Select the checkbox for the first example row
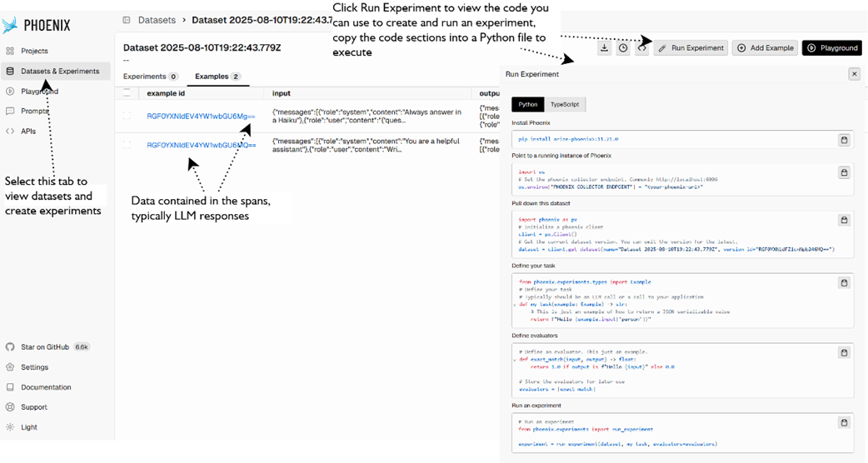This screenshot has height=463, width=868. click(127, 116)
